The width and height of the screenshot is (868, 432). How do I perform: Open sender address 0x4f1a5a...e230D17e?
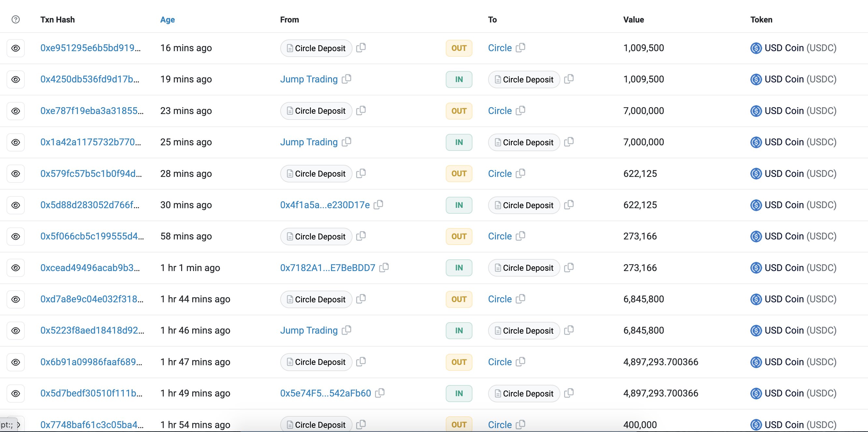click(325, 205)
